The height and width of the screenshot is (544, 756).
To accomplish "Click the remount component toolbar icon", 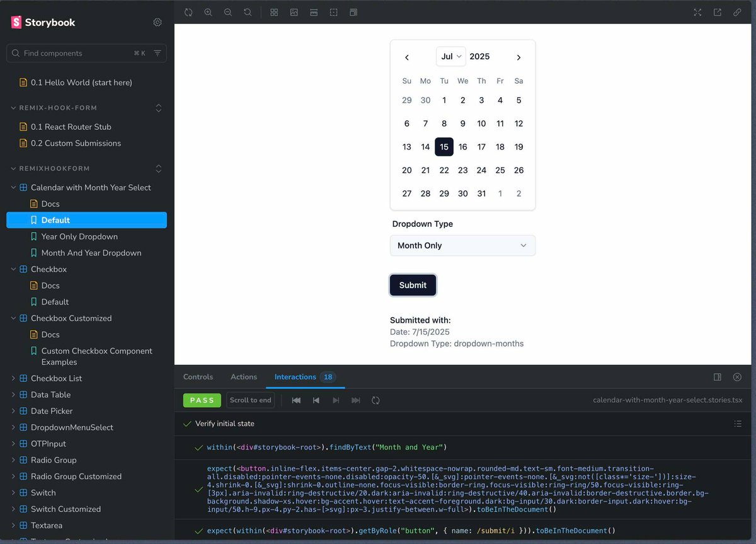I will point(188,12).
